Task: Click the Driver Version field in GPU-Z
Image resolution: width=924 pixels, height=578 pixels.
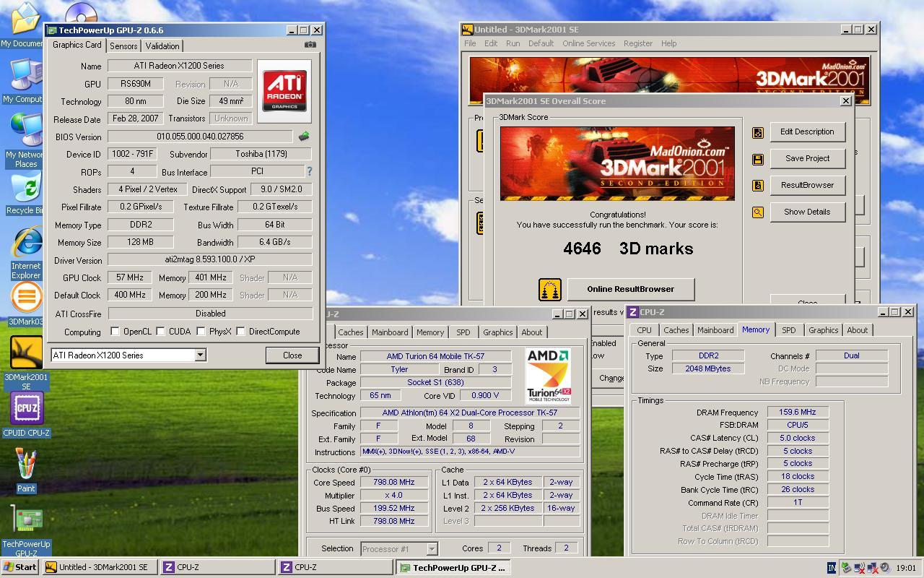Action: [210, 260]
